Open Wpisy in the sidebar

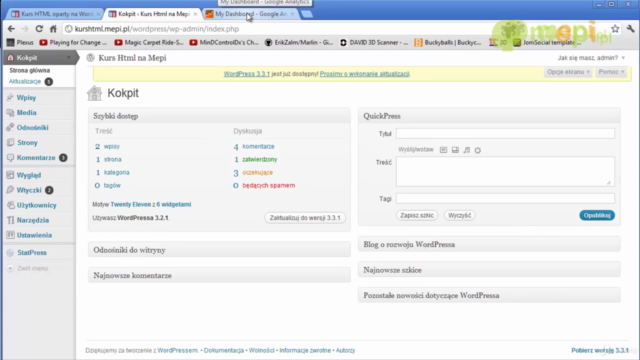click(27, 98)
